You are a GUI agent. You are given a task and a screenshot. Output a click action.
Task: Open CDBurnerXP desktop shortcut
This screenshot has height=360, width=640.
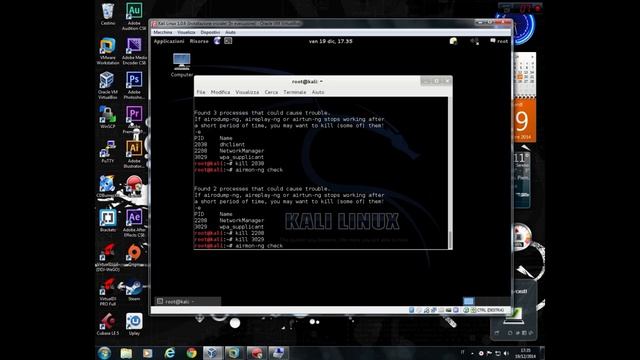pyautogui.click(x=108, y=186)
